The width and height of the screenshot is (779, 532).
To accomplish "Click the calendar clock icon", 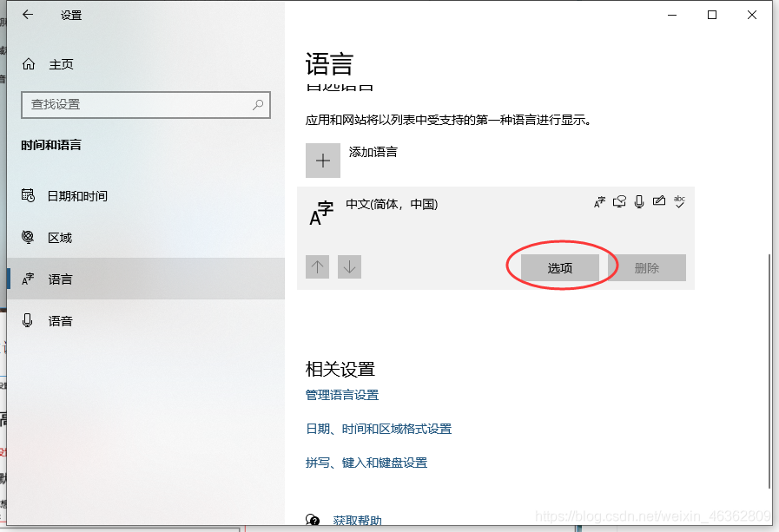I will [x=28, y=195].
